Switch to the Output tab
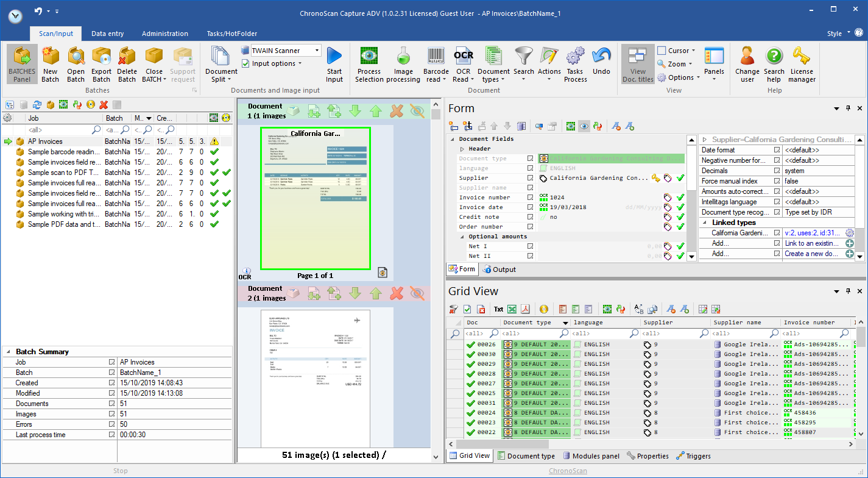Viewport: 868px width, 478px height. 499,269
